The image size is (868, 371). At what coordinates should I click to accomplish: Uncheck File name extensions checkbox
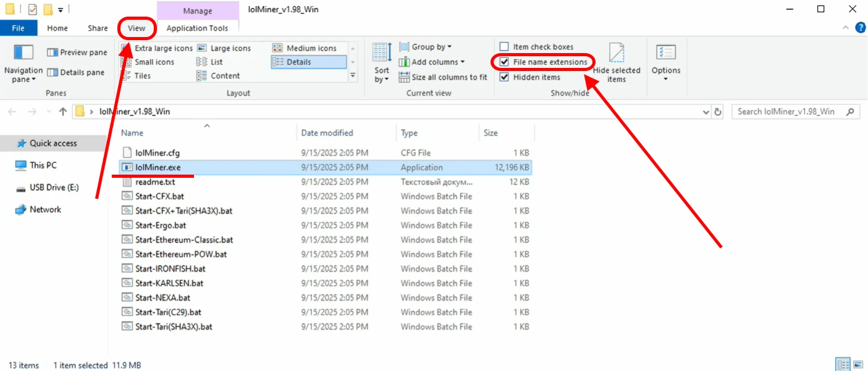tap(504, 62)
